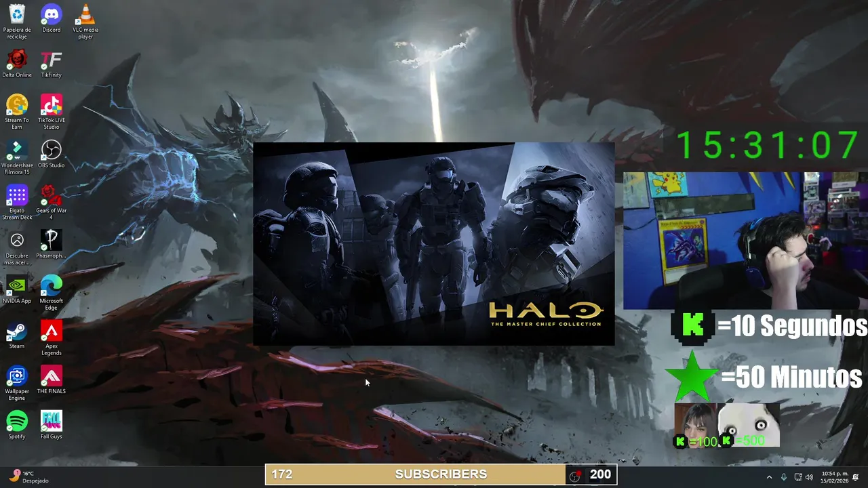Open the taskbar clock and date
The width and height of the screenshot is (868, 488).
(x=834, y=477)
